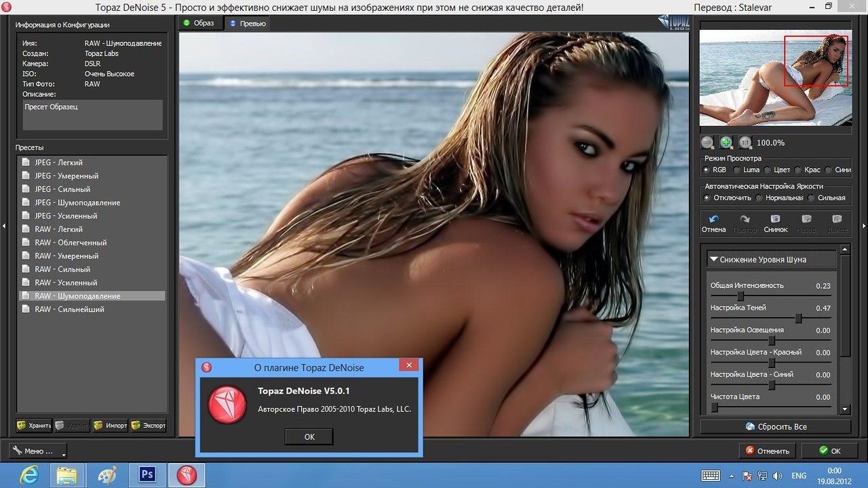Click the red gem icon in About dialog
Image resolution: width=868 pixels, height=488 pixels.
pyautogui.click(x=226, y=405)
